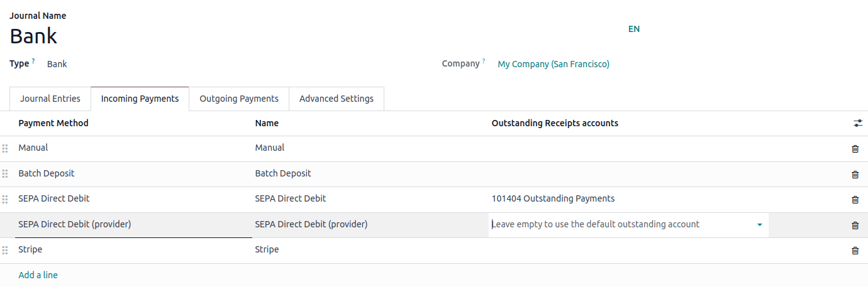Open the optional columns settings icon
The image size is (868, 287).
(x=858, y=123)
